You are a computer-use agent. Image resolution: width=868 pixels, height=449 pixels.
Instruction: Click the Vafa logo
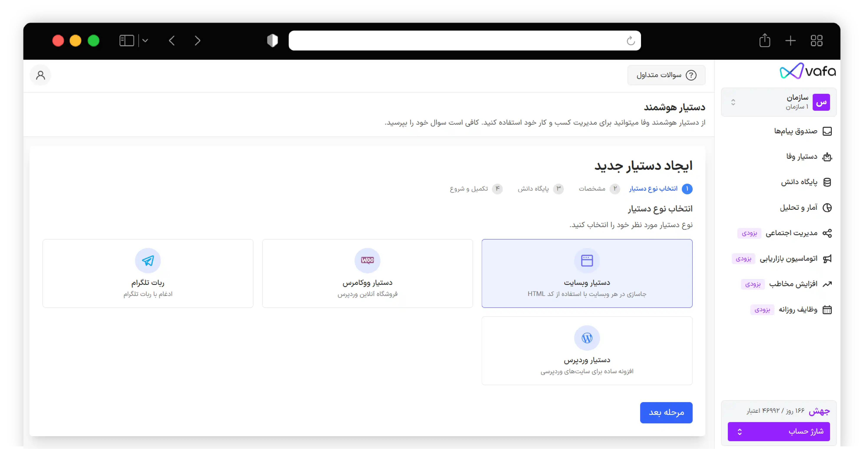coord(808,71)
